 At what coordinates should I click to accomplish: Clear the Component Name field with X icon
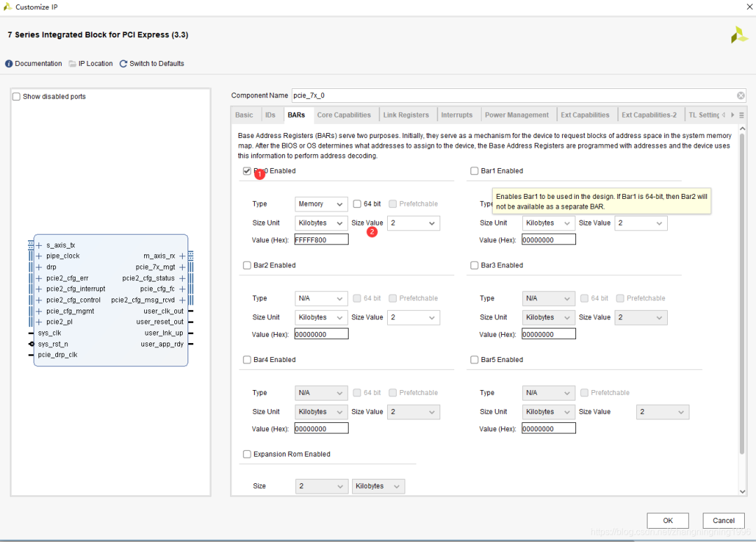pos(741,95)
